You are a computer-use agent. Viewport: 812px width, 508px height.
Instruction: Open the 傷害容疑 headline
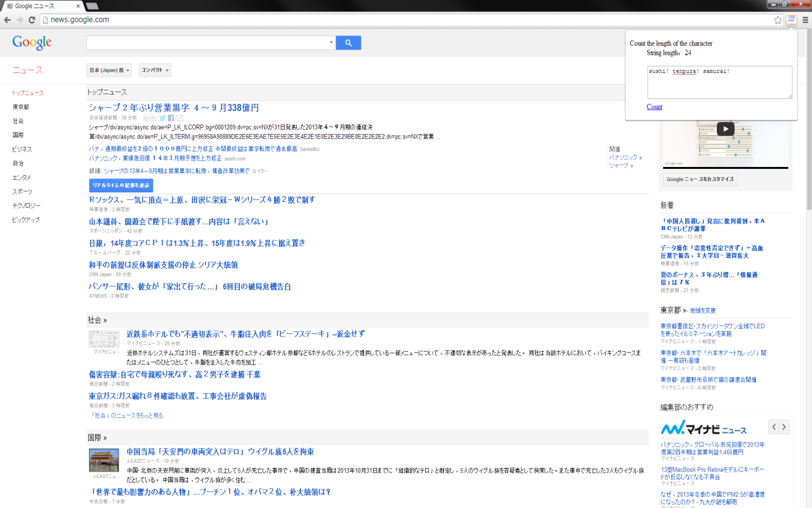(174, 375)
